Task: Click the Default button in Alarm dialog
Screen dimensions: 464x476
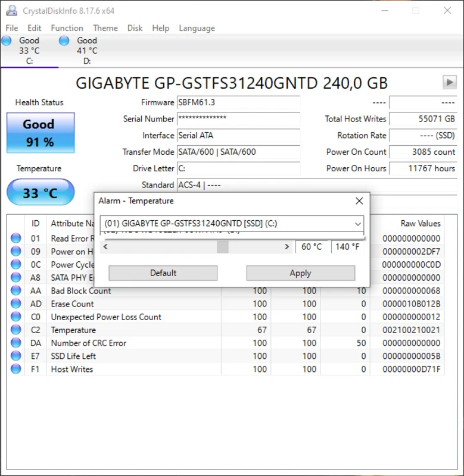Action: click(163, 273)
